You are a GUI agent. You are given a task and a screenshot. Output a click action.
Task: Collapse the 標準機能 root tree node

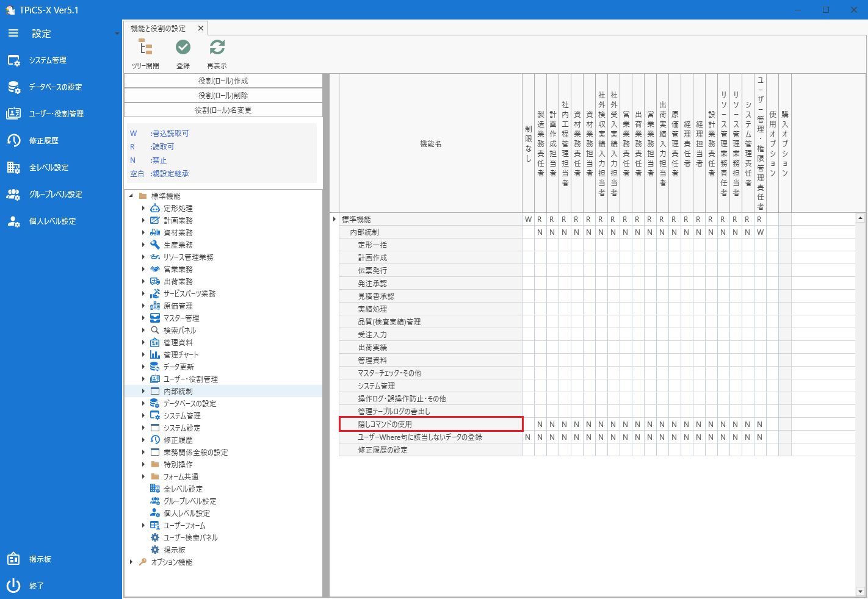click(x=131, y=196)
